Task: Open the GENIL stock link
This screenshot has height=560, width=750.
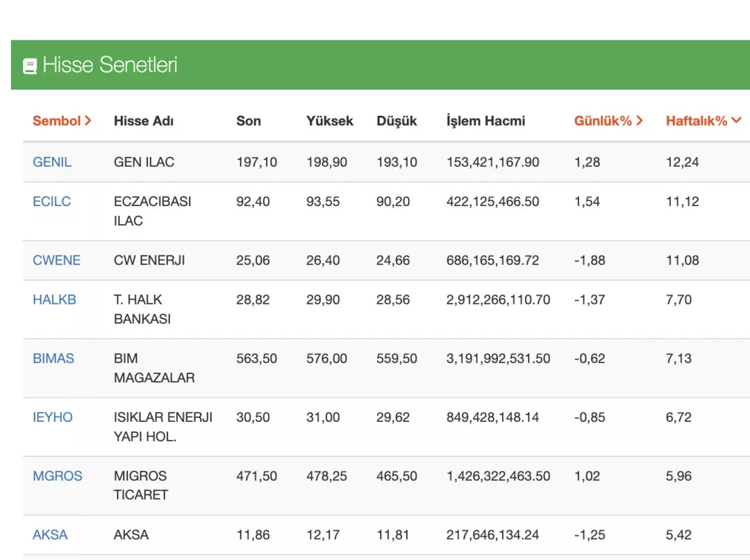Action: [52, 162]
